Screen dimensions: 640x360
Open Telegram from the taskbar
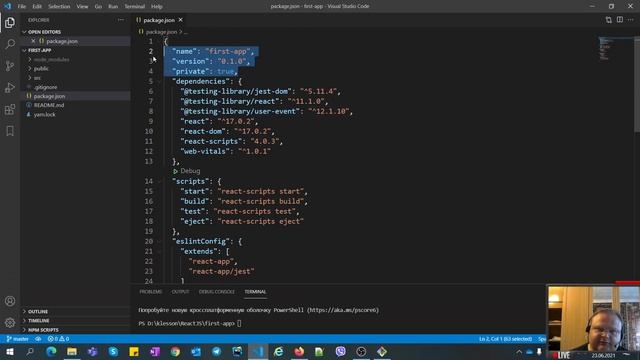coord(216,351)
